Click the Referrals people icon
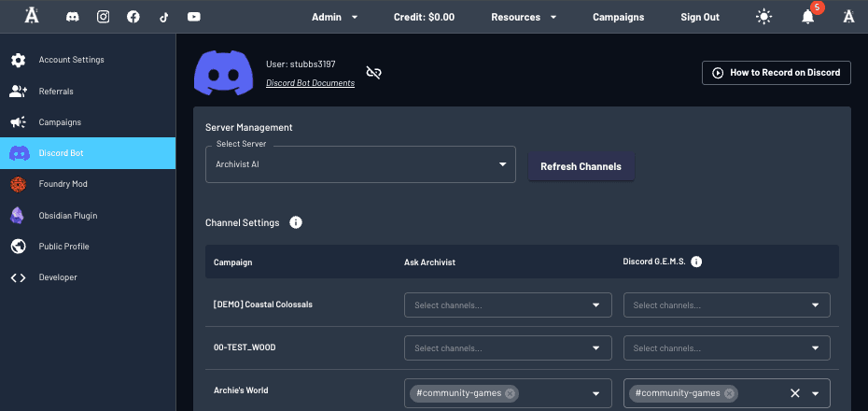 point(19,92)
